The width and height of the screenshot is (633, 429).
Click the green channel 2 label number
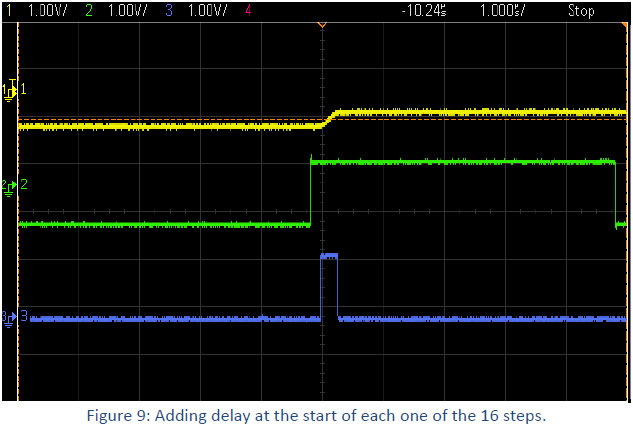click(24, 186)
